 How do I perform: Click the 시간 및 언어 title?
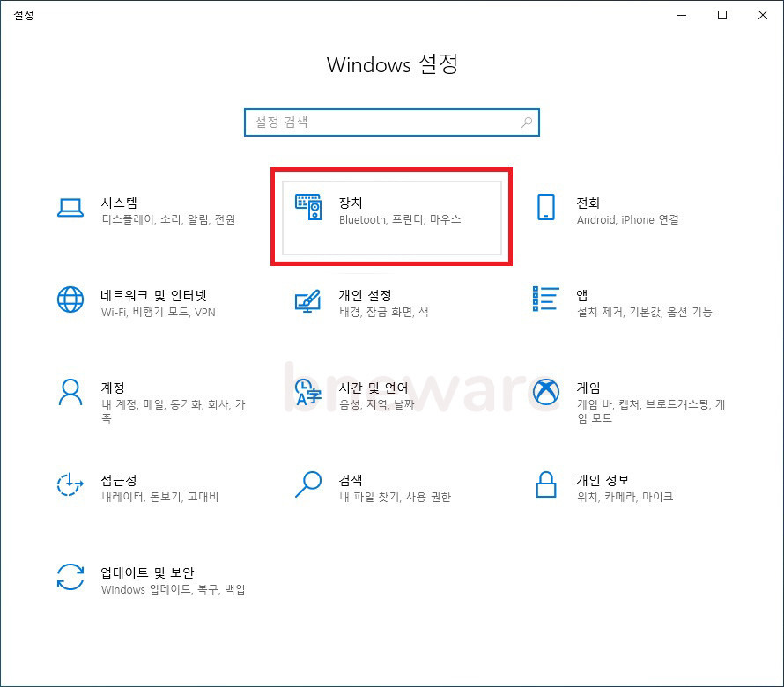tap(373, 388)
